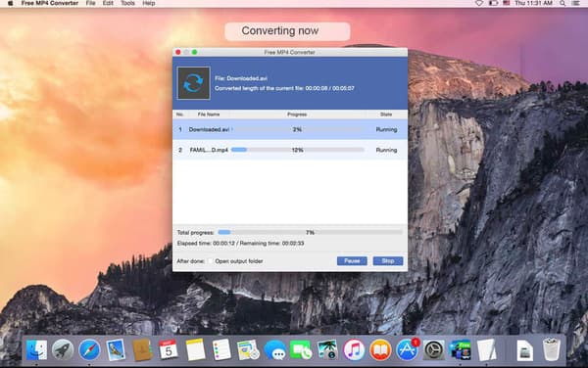Click FAMIL...D.mp4 progress bar at 12%
This screenshot has width=588, height=368.
click(297, 150)
